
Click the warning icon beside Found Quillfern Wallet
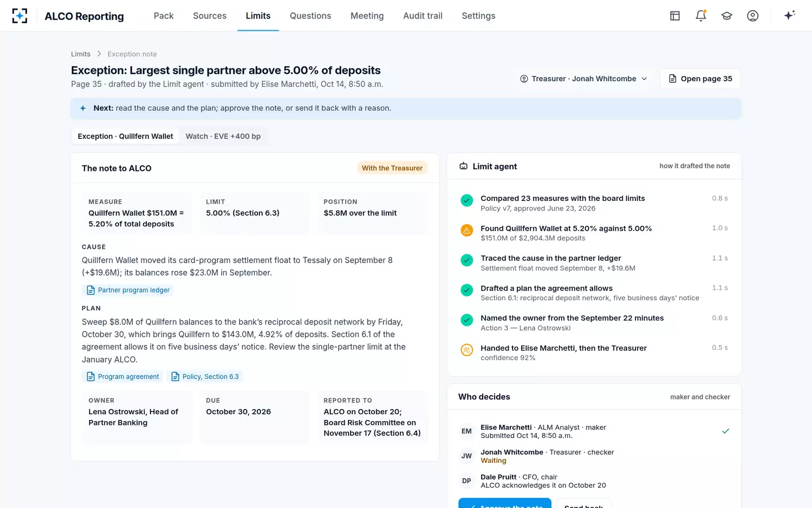[467, 230]
